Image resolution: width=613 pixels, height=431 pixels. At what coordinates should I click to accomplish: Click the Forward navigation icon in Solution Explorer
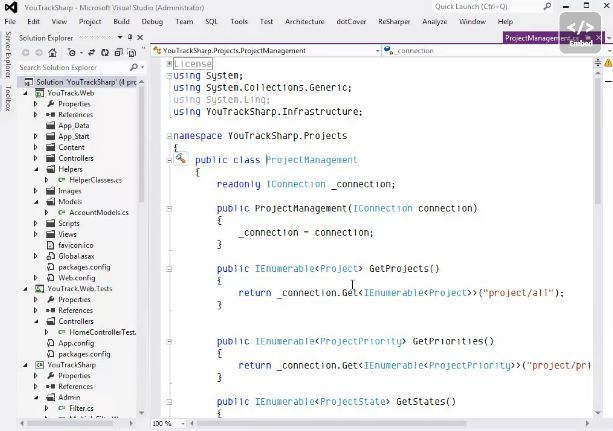[x=39, y=52]
